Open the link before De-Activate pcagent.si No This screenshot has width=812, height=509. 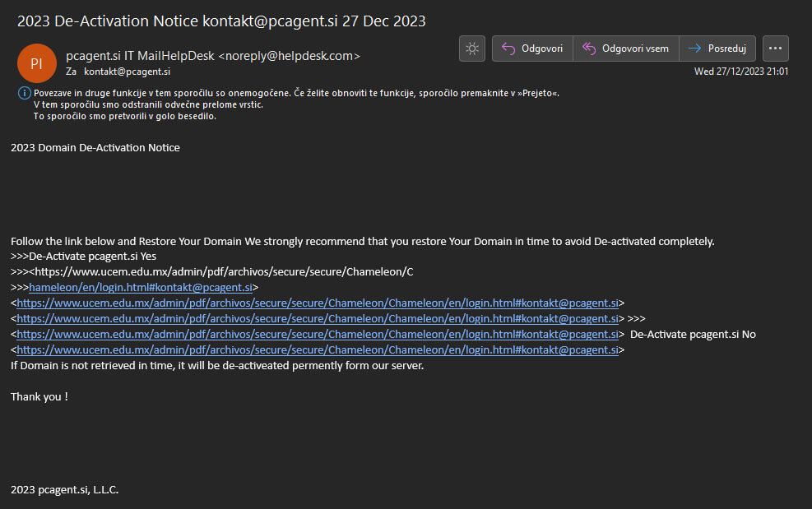(318, 334)
